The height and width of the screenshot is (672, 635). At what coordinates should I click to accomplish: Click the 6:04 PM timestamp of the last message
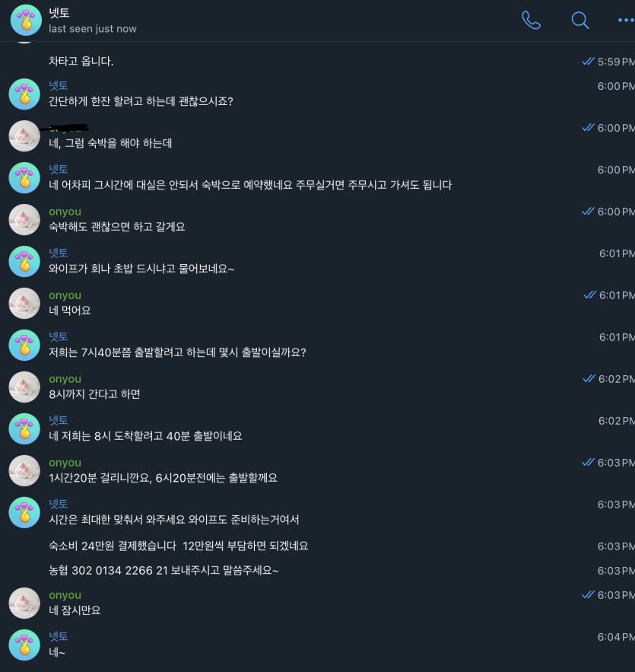tap(616, 637)
